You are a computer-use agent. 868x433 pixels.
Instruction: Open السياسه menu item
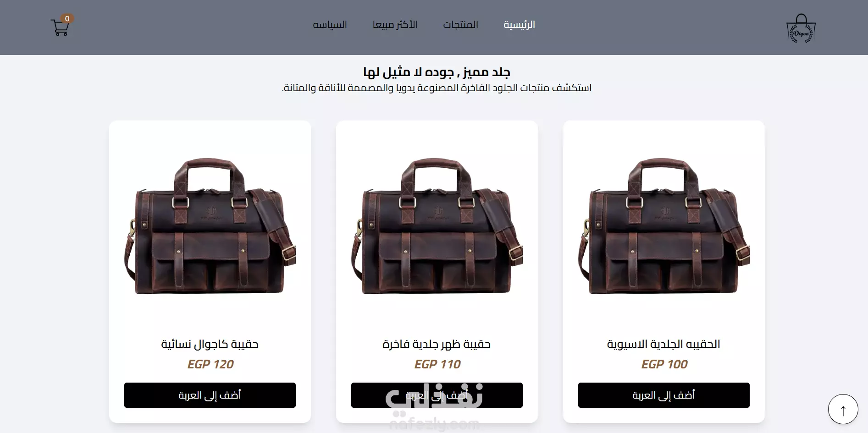click(x=330, y=25)
